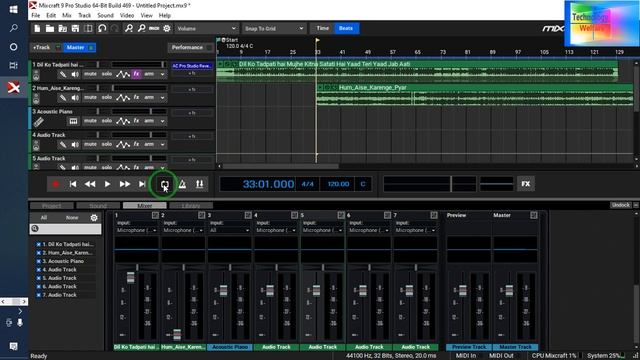This screenshot has height=360, width=640.
Task: Click the Mixcraft icon in Windows taskbar
Action: [x=14, y=87]
